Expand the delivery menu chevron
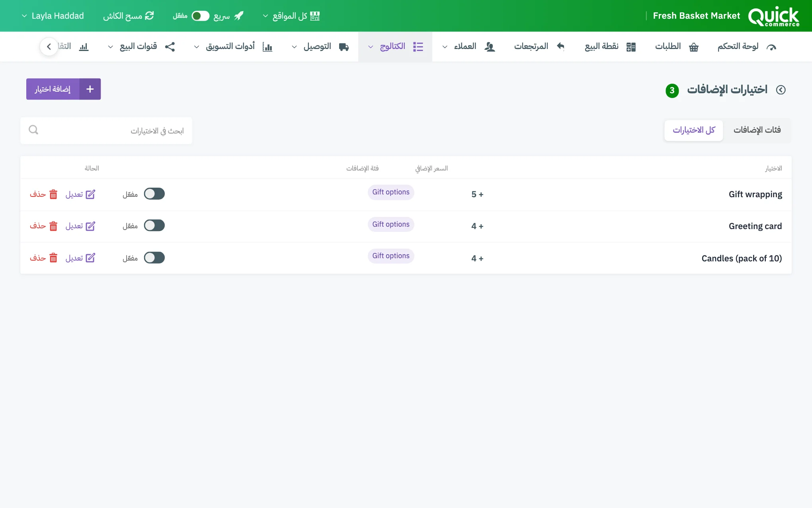Viewport: 812px width, 508px height. tap(294, 47)
